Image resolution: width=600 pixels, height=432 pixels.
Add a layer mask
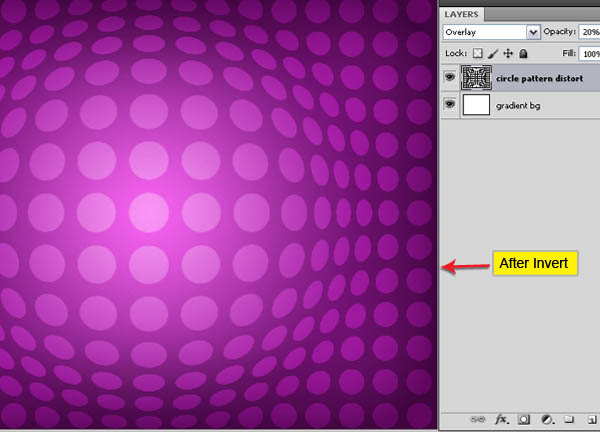524,419
